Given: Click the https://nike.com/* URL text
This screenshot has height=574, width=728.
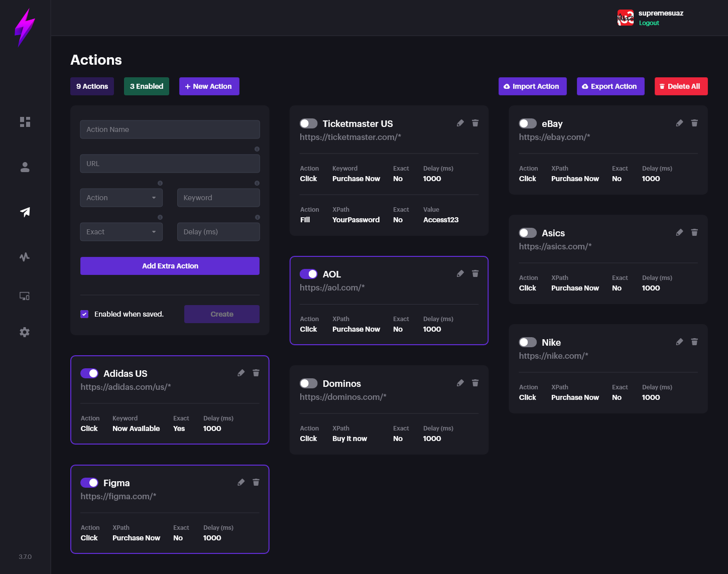Looking at the screenshot, I should coord(554,356).
